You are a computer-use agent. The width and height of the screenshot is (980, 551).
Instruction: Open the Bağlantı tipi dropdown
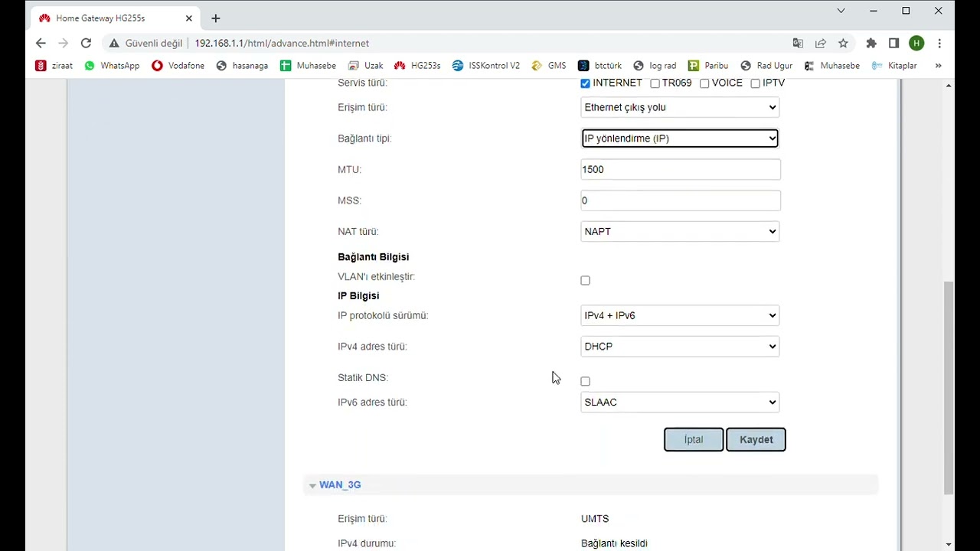click(680, 139)
